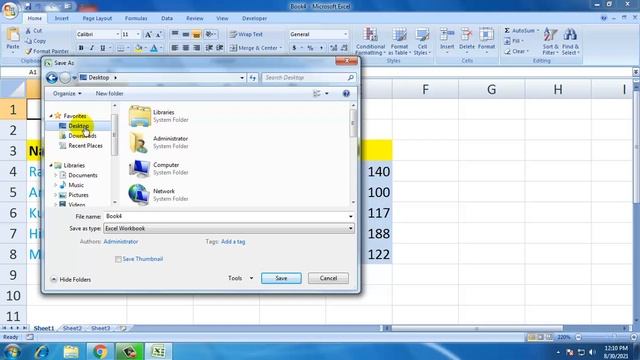Select Downloads under Favorites

[x=82, y=136]
